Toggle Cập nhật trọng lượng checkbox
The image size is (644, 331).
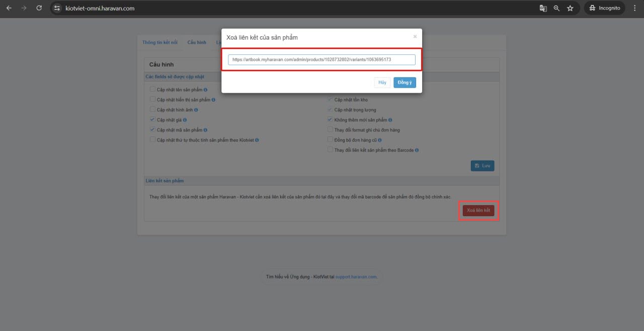[x=330, y=109]
